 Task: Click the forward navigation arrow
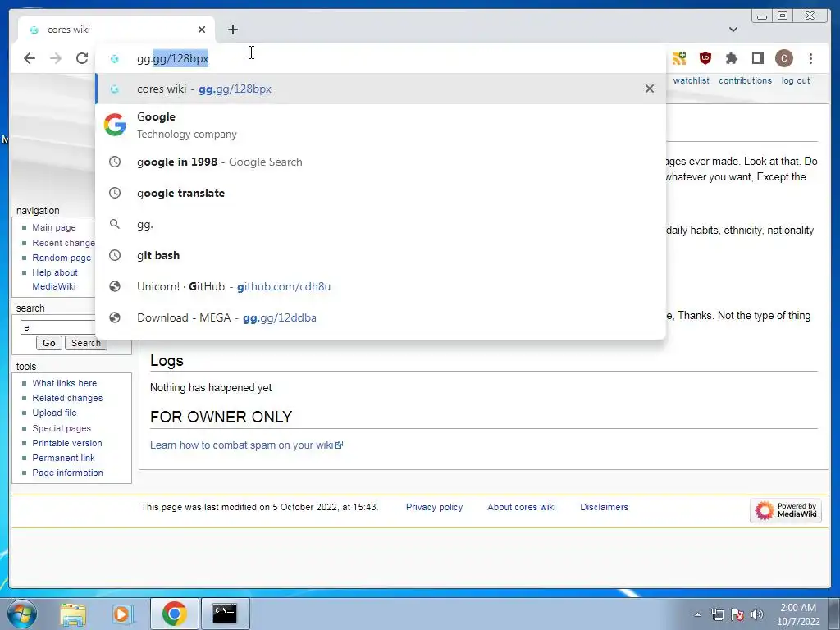[56, 58]
